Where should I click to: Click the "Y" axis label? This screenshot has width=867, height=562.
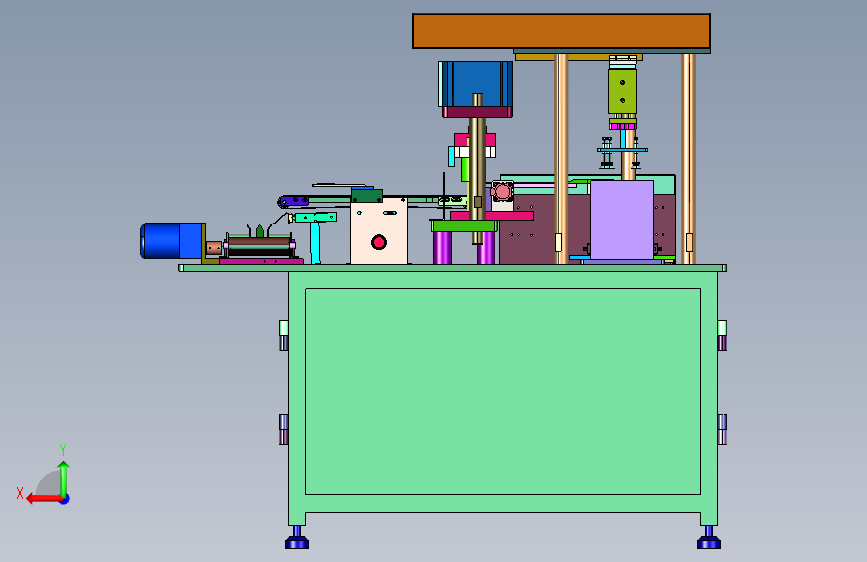63,449
